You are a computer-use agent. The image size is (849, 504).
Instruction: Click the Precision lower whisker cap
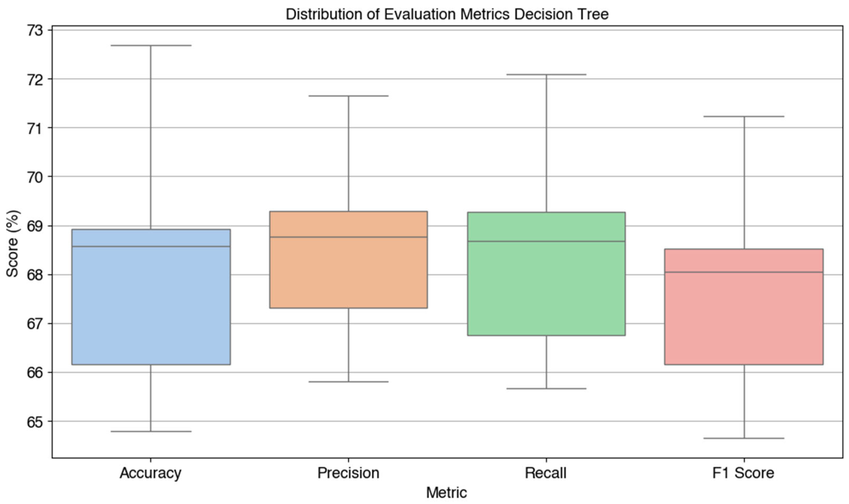click(x=348, y=382)
